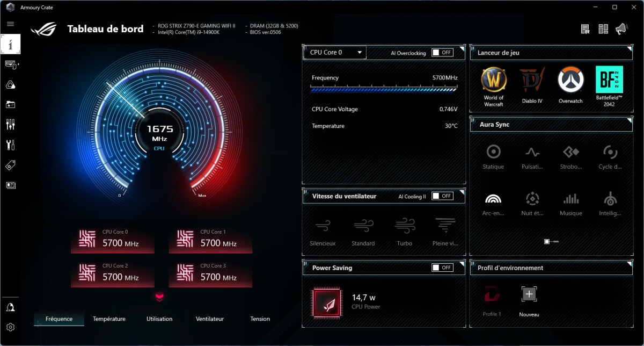This screenshot has width=644, height=346.
Task: Switch to Température tab
Action: tap(109, 319)
